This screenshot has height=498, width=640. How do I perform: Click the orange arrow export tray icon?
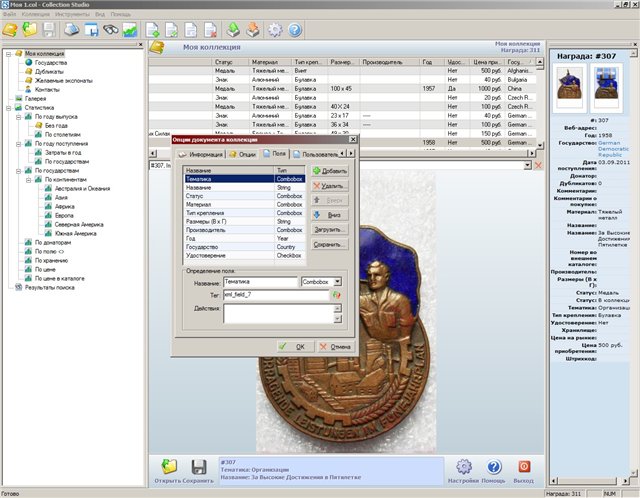click(253, 30)
